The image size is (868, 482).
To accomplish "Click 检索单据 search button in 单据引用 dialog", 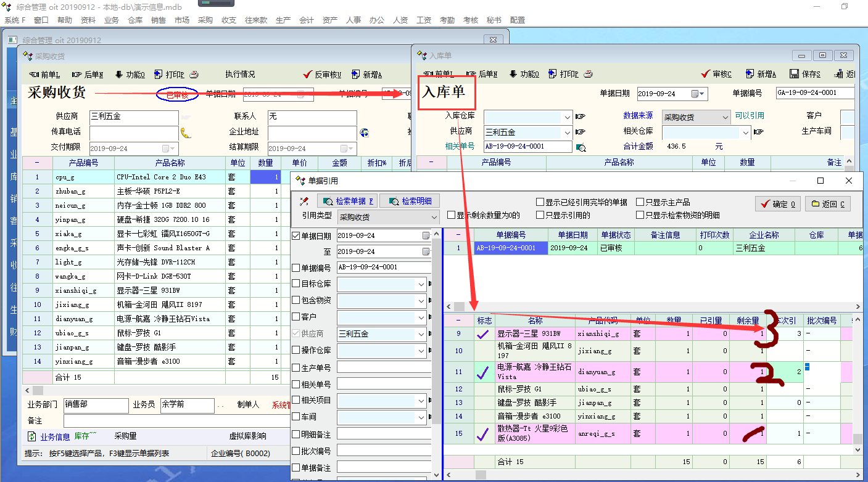I will (345, 201).
